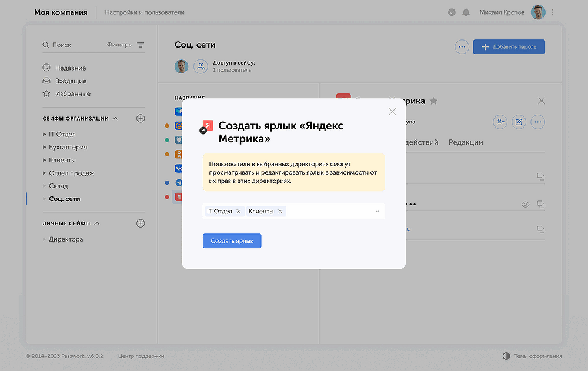Switch theme via Темы оформления
588x371 pixels.
click(532, 356)
